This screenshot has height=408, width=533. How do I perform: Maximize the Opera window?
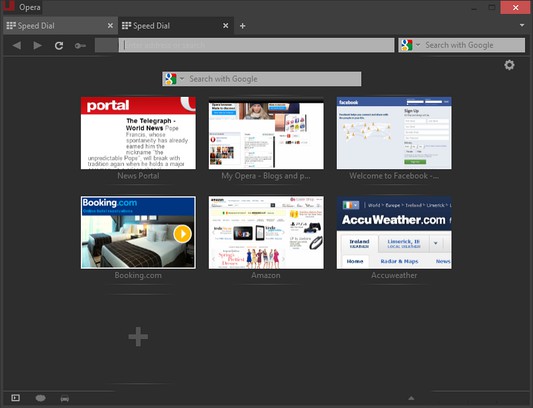point(492,7)
